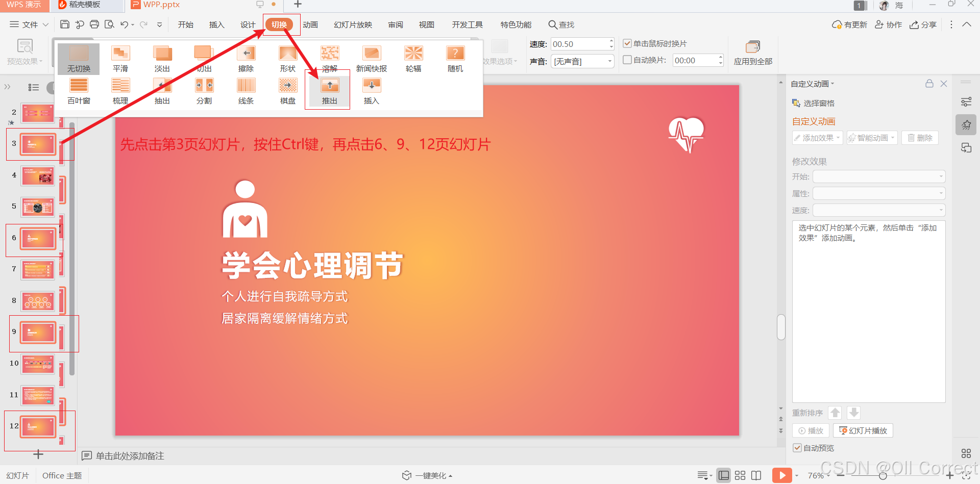Select slide 6 thumbnail
Screen dimensions: 980x484
tap(38, 239)
